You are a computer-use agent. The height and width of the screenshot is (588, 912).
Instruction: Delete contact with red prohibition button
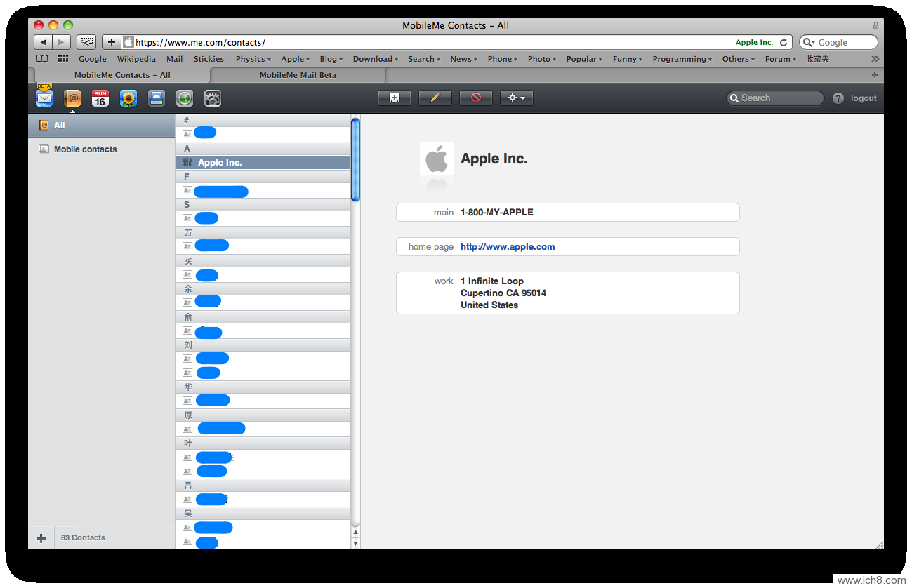(x=476, y=98)
